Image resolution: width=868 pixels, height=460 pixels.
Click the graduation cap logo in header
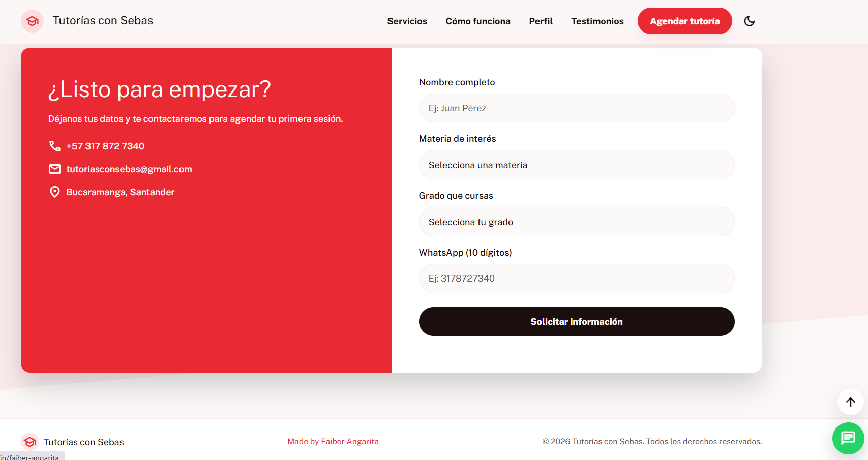click(32, 21)
